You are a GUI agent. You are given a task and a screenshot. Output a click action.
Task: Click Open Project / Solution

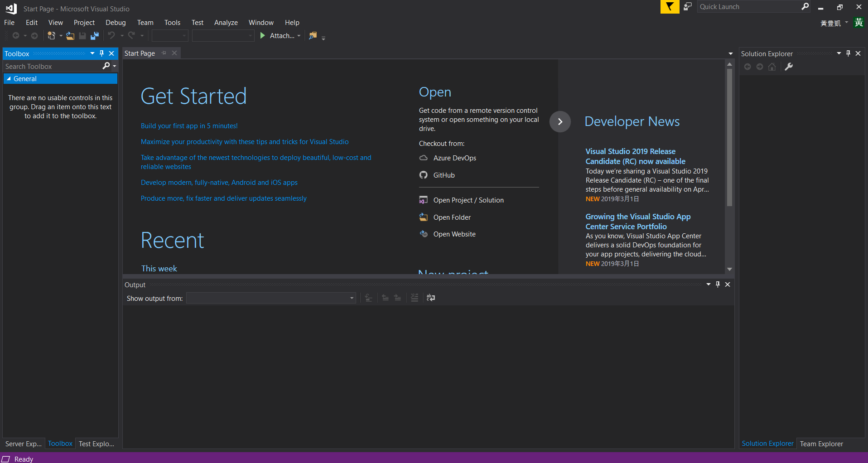point(468,200)
